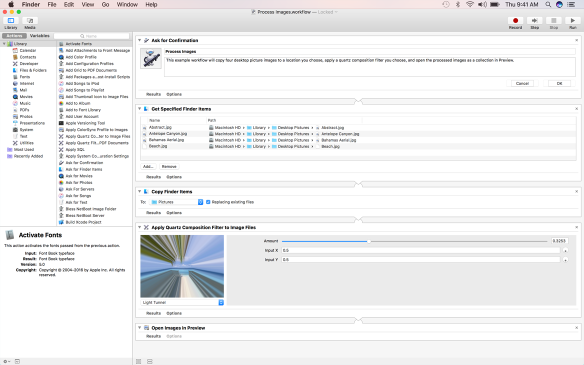584x365 pixels.
Task: Select Abstract.jpg row in Finder items
Action: 358,127
